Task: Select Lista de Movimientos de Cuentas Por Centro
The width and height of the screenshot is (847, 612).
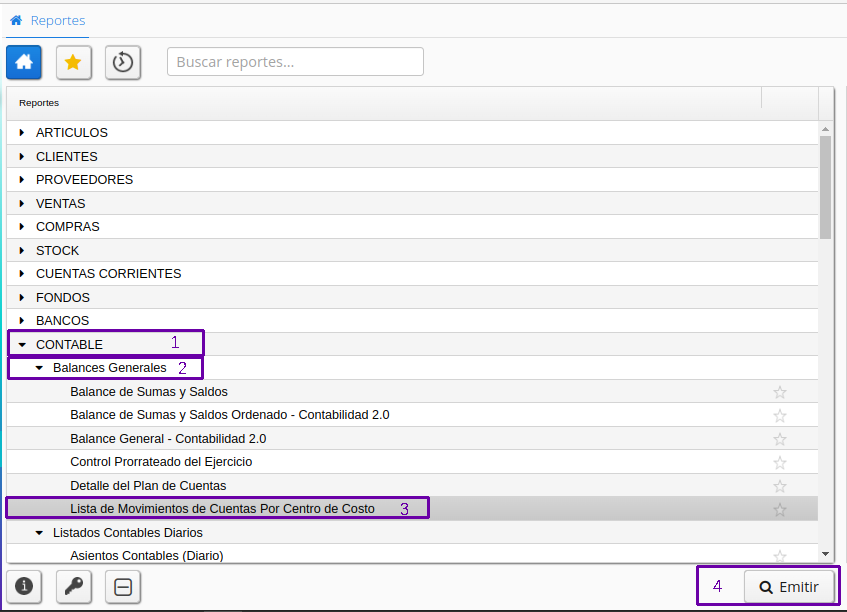Action: pos(412,509)
